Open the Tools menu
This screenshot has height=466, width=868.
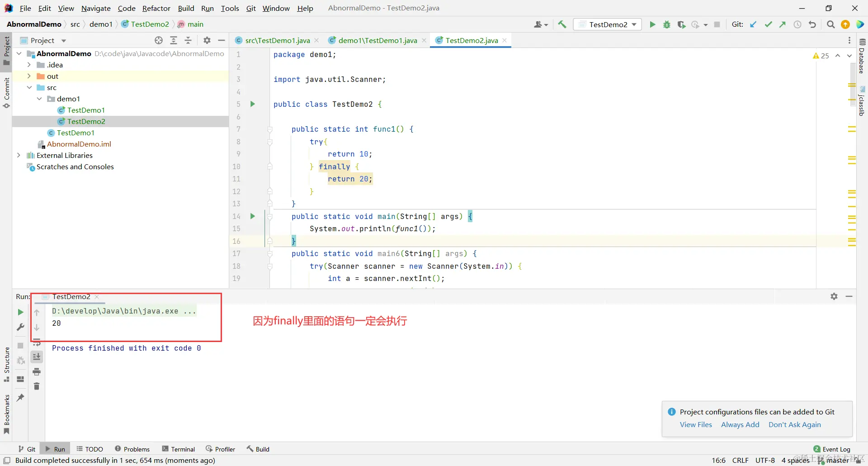230,8
